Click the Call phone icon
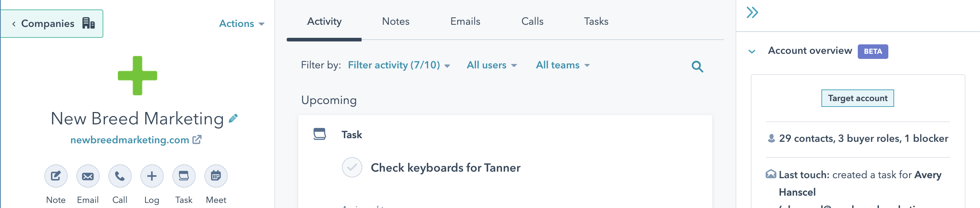The height and width of the screenshot is (208, 980). 120,176
